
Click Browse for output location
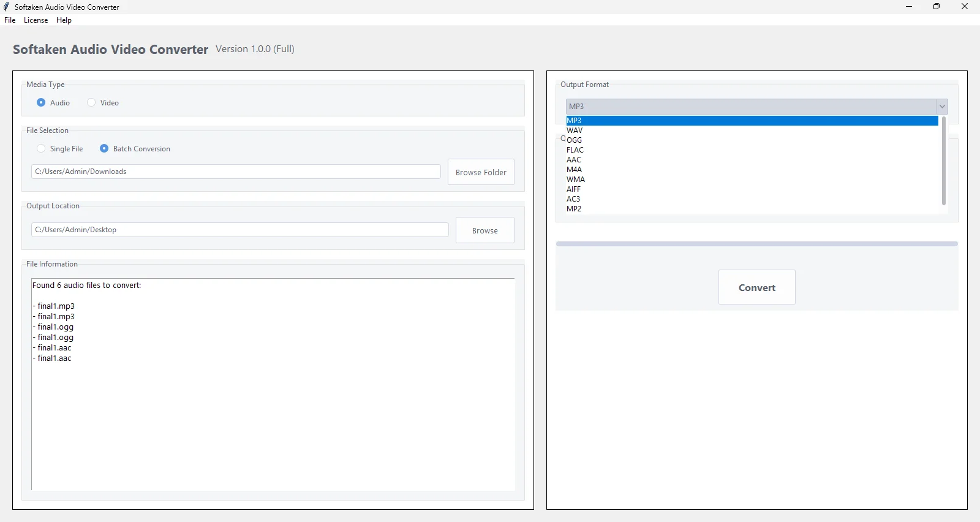(x=484, y=230)
